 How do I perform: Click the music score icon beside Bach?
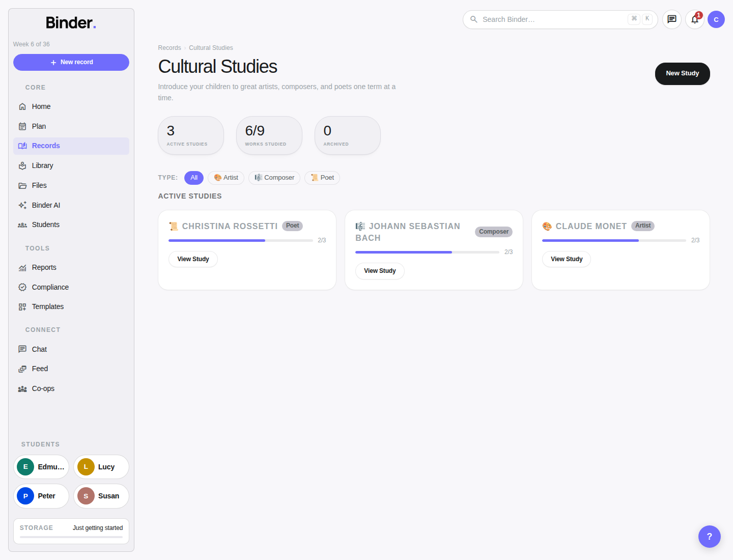360,226
